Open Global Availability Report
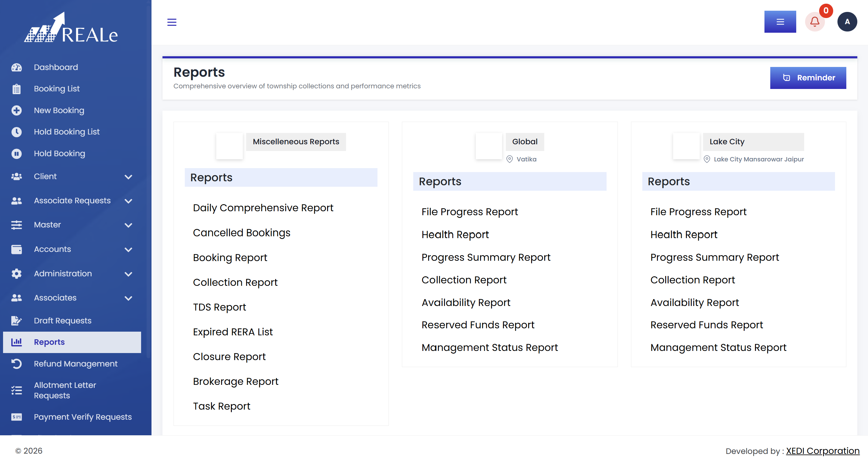This screenshot has height=464, width=868. click(466, 303)
